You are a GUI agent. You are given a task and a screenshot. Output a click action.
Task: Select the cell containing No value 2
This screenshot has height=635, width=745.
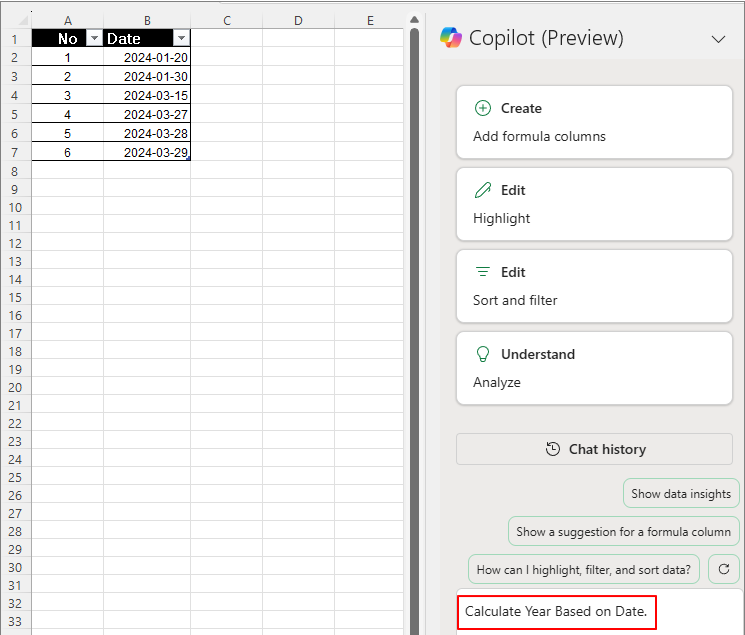coord(67,76)
